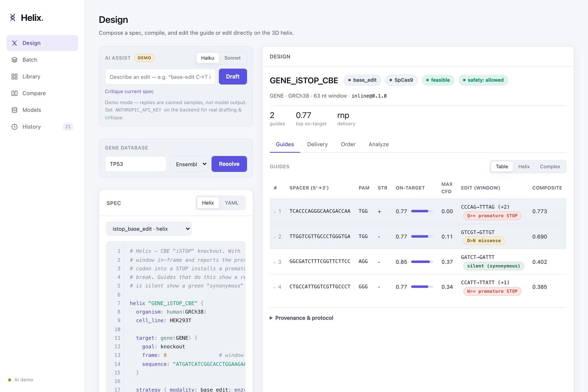Viewport: 588px width, 392px height.
Task: Click the History clock icon in the sidebar
Action: [14, 127]
